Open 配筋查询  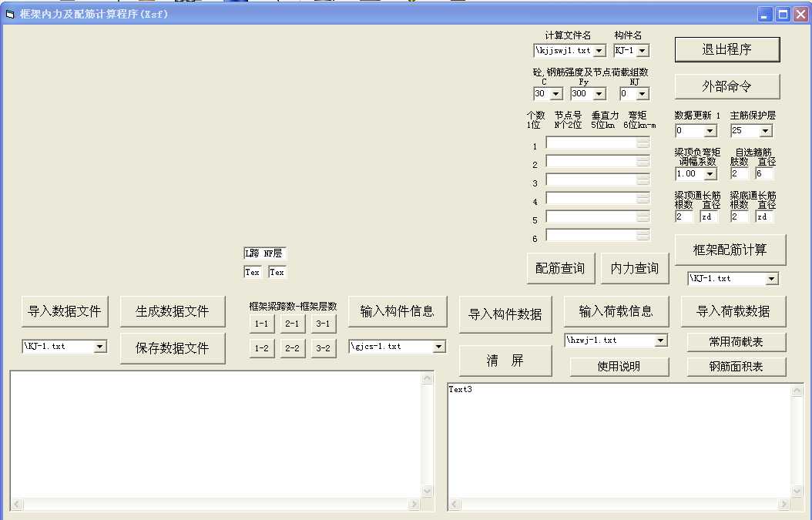pyautogui.click(x=560, y=268)
